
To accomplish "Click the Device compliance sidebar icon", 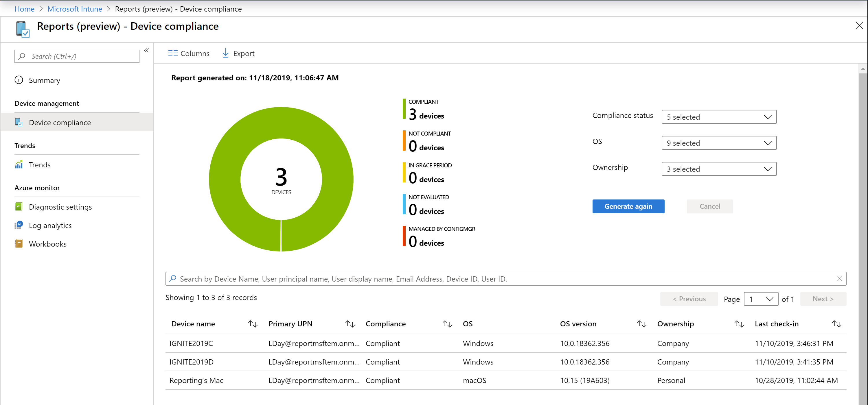I will 18,123.
